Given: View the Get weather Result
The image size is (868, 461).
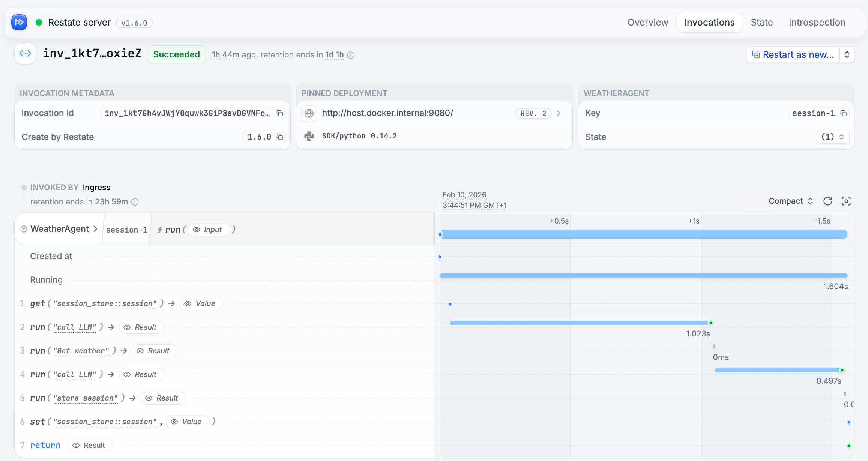Looking at the screenshot, I should tap(154, 351).
